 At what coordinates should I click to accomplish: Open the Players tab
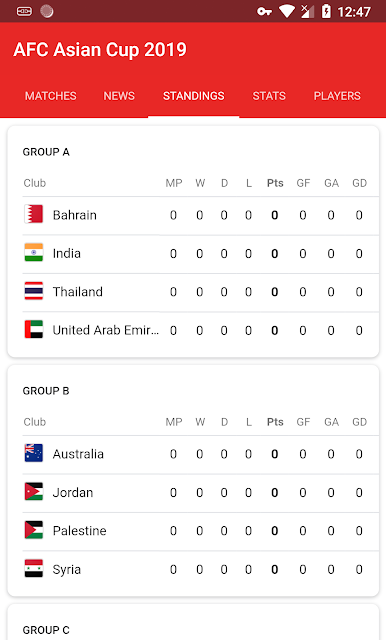[337, 96]
